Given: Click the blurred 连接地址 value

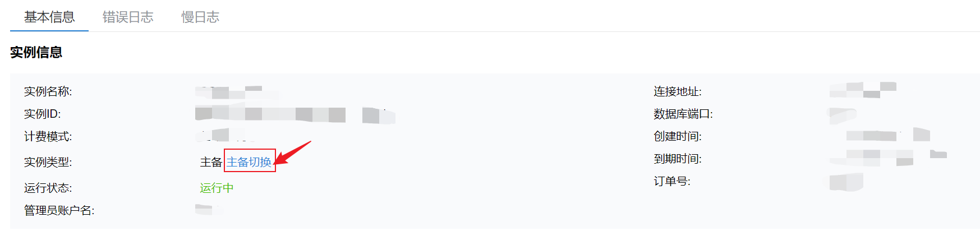Looking at the screenshot, I should (863, 90).
